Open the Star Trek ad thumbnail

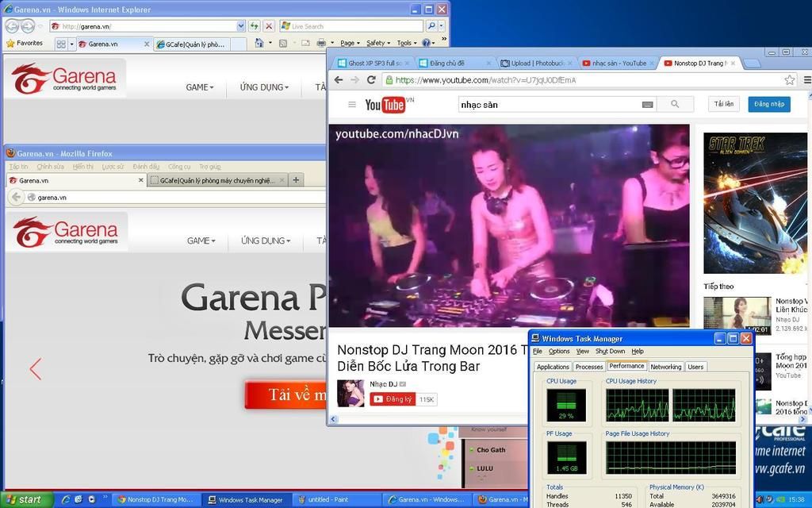pyautogui.click(x=755, y=202)
